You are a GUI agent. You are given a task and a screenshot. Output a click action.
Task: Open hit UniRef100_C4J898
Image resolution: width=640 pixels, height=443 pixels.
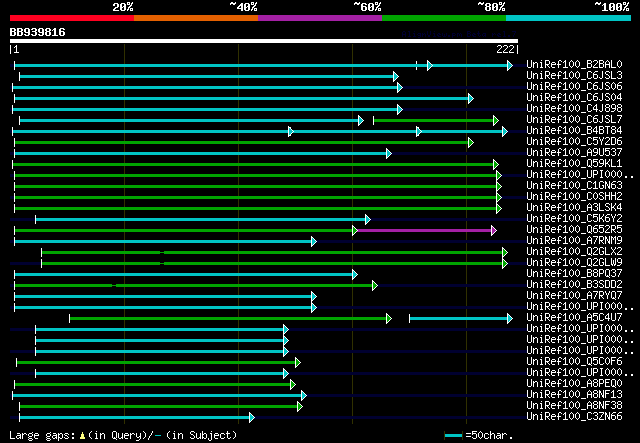tap(574, 109)
